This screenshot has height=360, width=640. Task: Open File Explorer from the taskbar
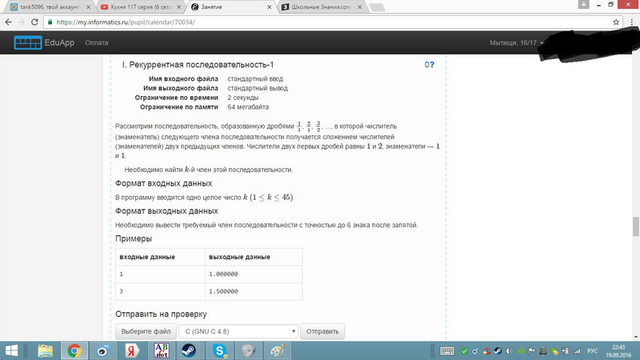click(46, 351)
